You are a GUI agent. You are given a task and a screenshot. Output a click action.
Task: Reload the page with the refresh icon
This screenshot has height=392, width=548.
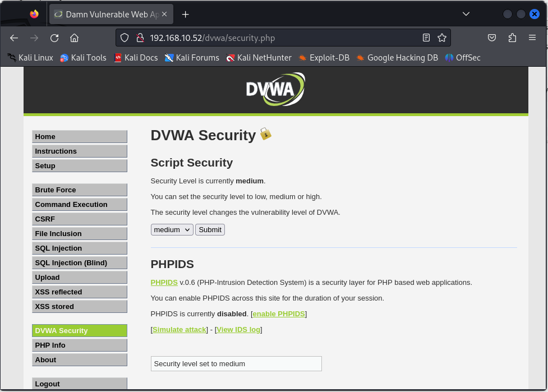[54, 38]
